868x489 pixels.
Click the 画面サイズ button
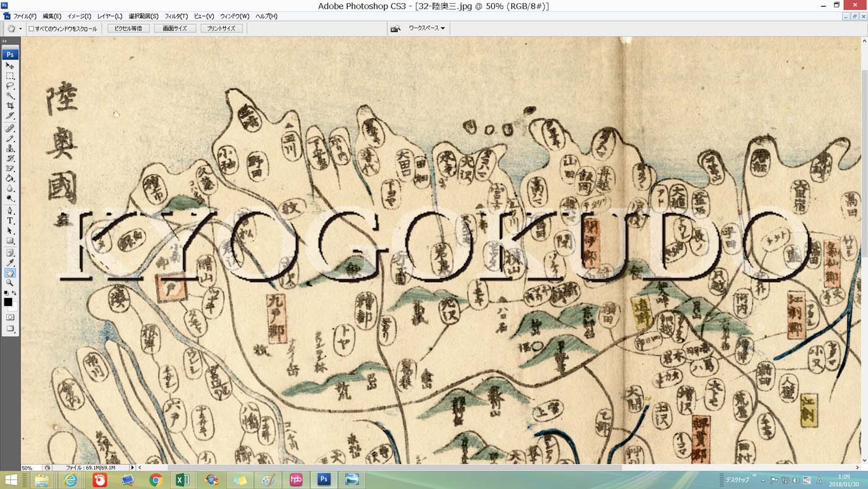pos(175,29)
